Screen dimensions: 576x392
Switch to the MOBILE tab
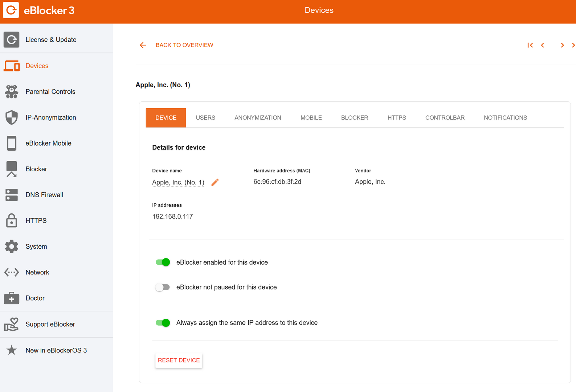tap(311, 118)
